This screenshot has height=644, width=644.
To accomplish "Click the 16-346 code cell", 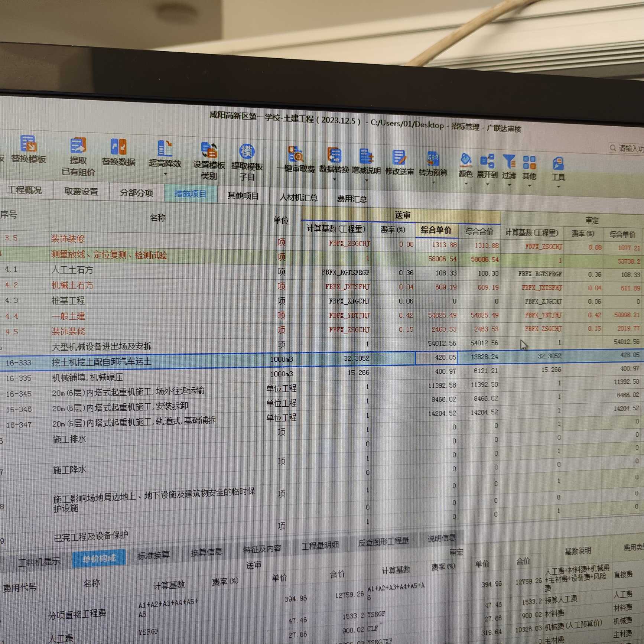I will click(x=19, y=409).
